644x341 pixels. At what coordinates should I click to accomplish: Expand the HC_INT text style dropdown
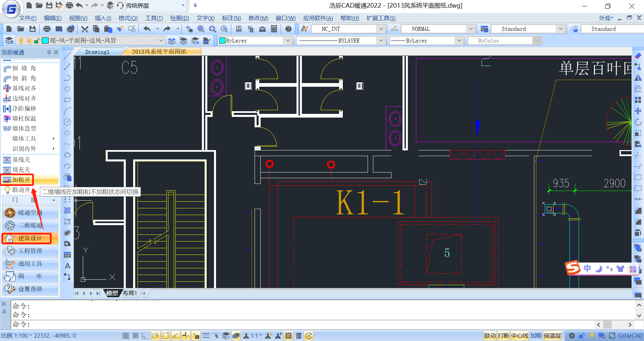(x=381, y=29)
